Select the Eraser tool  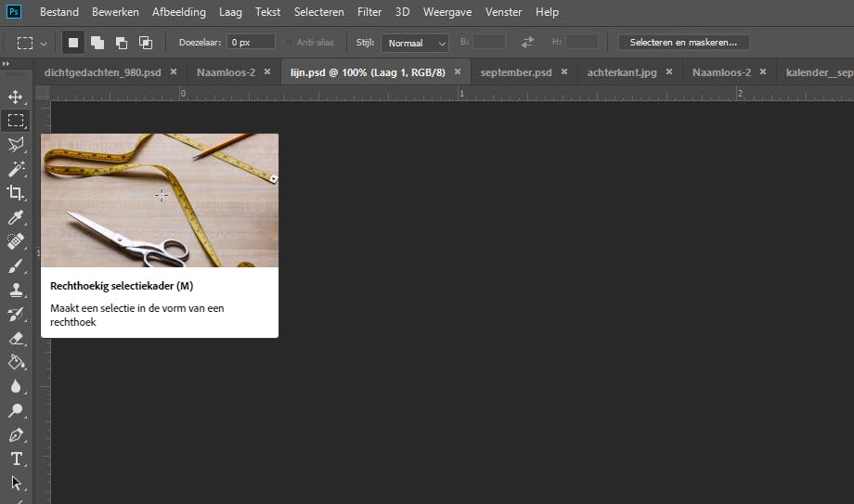click(15, 339)
